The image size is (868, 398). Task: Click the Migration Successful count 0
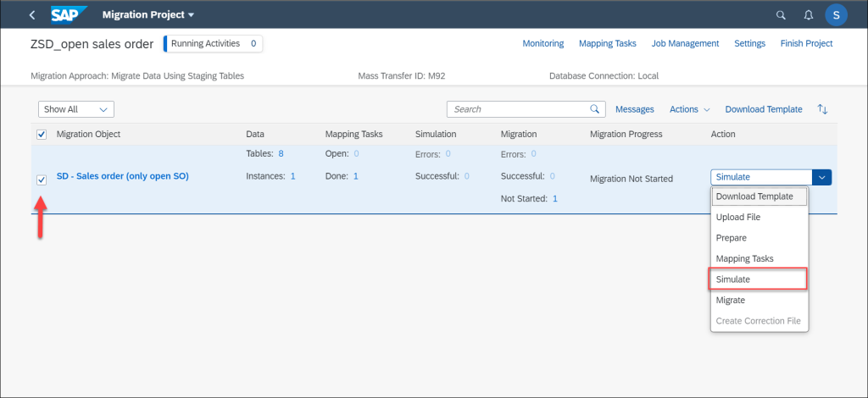(553, 176)
